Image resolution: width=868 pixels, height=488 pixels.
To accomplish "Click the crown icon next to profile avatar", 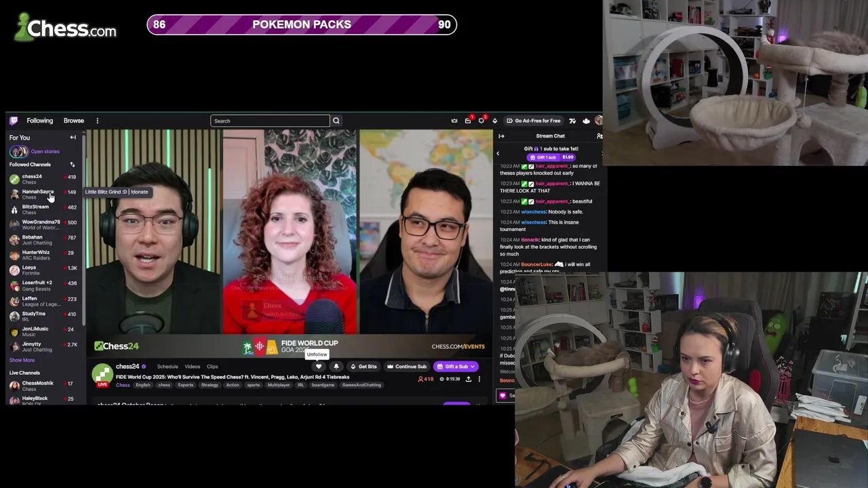I will click(x=586, y=121).
